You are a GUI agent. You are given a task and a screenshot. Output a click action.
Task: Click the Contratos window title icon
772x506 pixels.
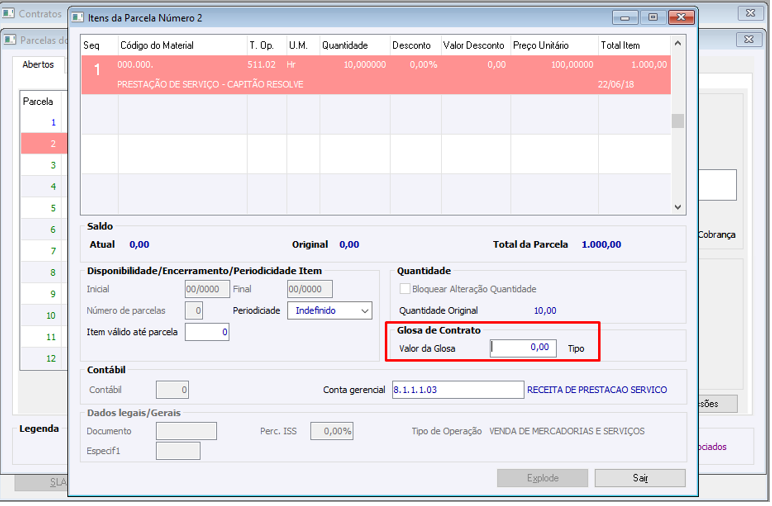[x=8, y=13]
